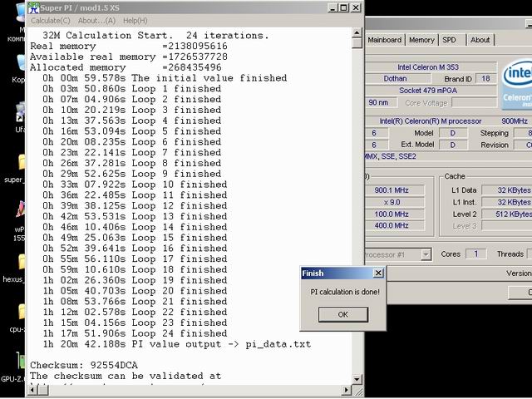532x399 pixels.
Task: Open the Processor #1 selection dropdown
Action: coord(426,254)
